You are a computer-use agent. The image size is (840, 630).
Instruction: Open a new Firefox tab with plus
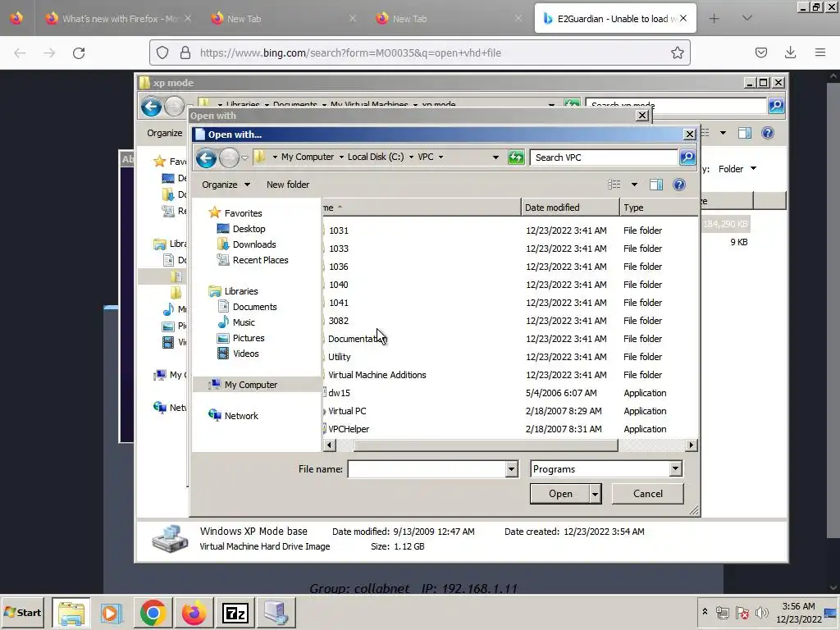point(714,19)
